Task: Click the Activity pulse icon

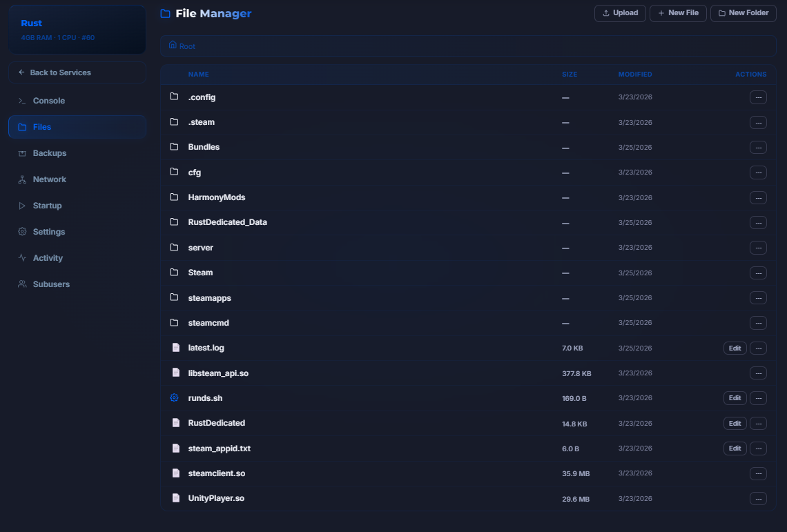Action: [x=21, y=258]
